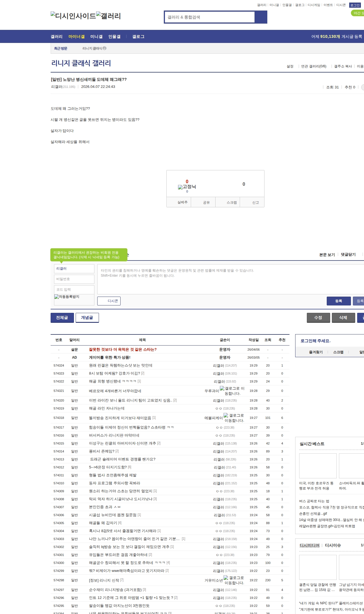The image size is (364, 614).
Task: Click into the comment text area
Action: tap(231, 279)
